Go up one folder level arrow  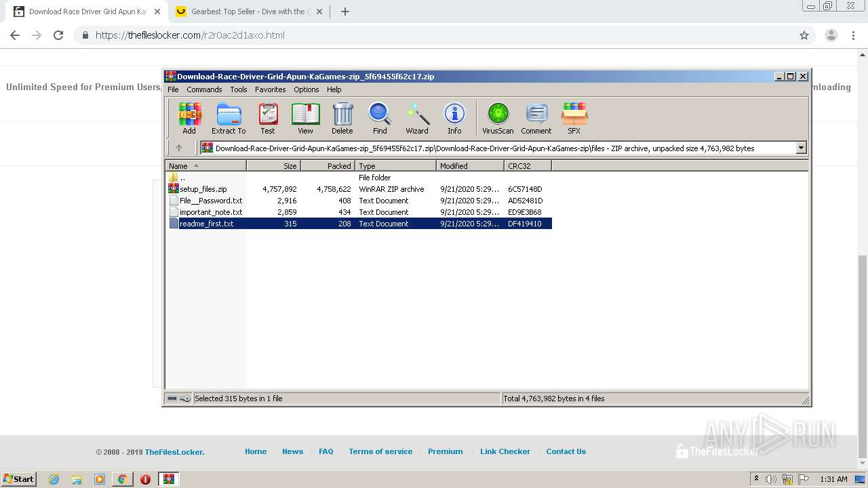(179, 148)
